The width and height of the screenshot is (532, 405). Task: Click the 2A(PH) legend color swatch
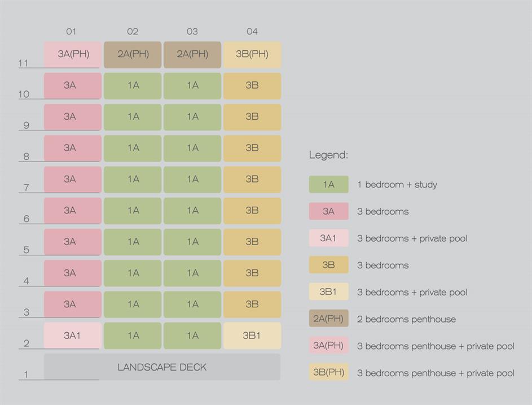pyautogui.click(x=328, y=319)
